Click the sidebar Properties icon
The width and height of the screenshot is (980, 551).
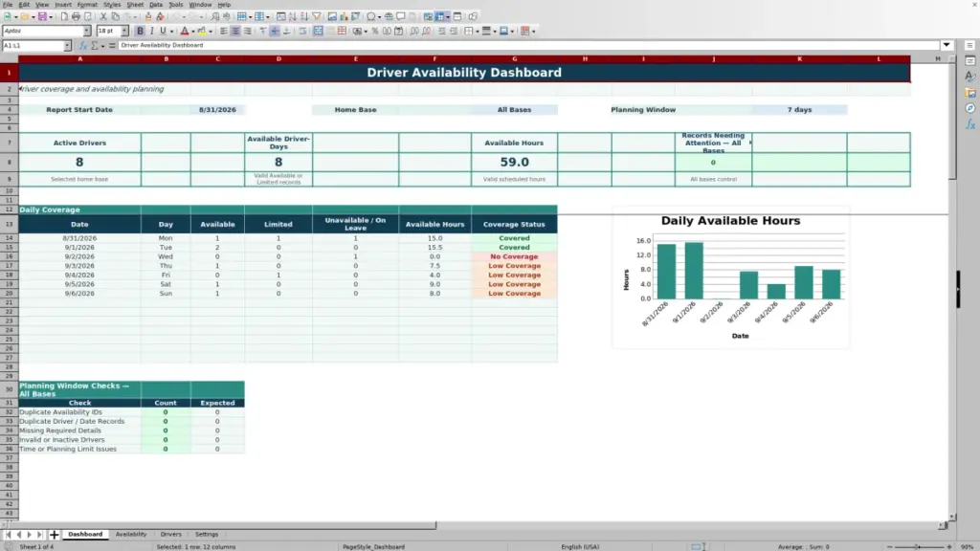point(970,60)
